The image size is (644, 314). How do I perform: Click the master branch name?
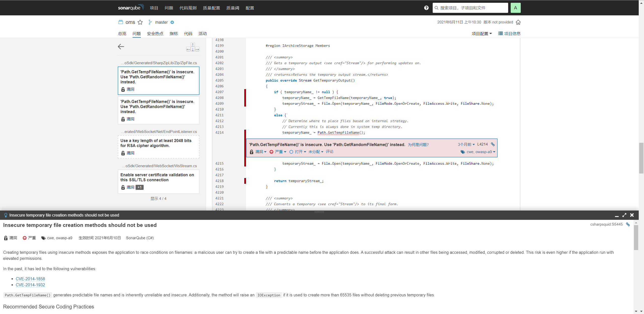tap(161, 22)
